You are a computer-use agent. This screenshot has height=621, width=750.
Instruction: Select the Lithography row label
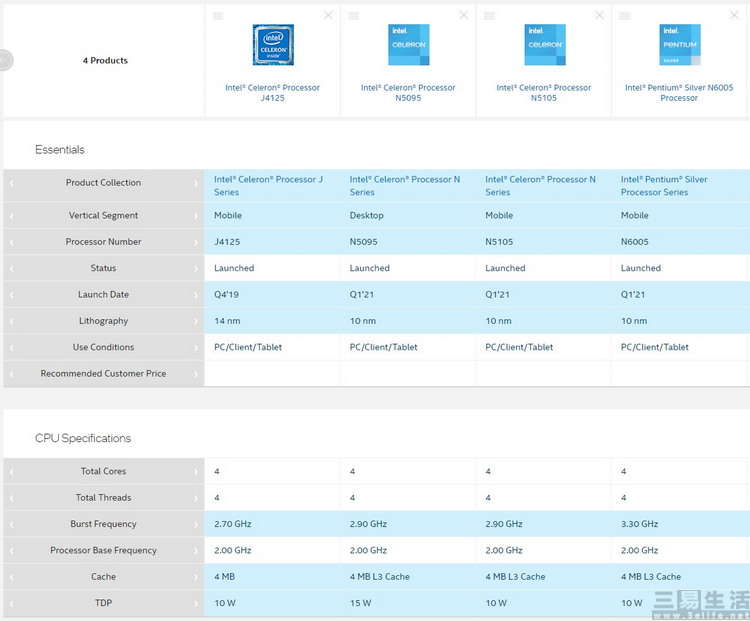click(x=103, y=321)
